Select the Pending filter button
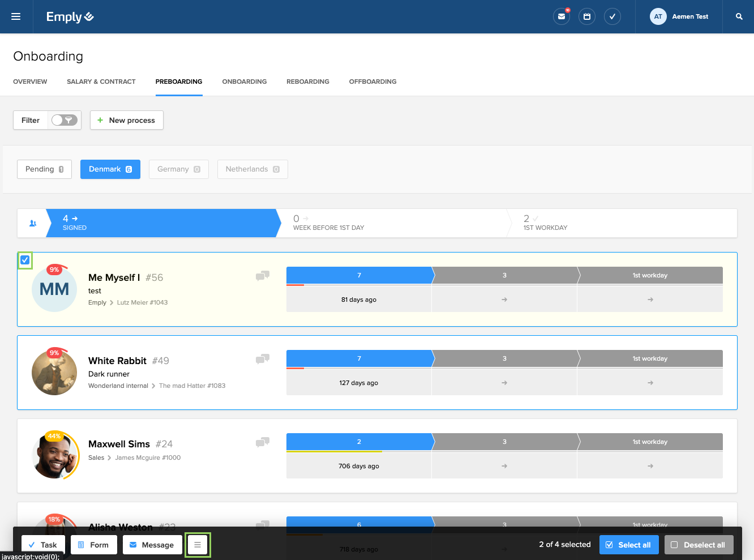Screen dimensions: 754x560 click(x=44, y=169)
